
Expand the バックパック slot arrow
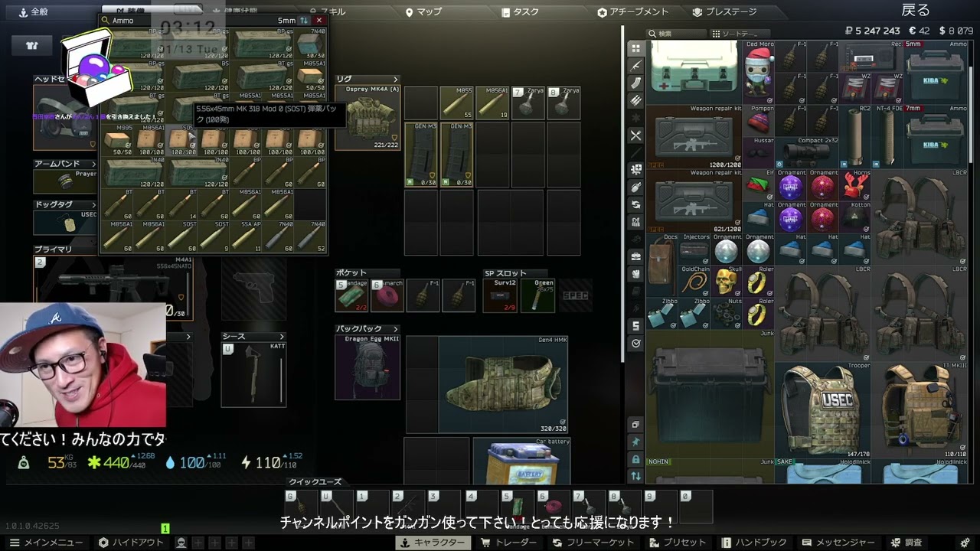tap(396, 329)
